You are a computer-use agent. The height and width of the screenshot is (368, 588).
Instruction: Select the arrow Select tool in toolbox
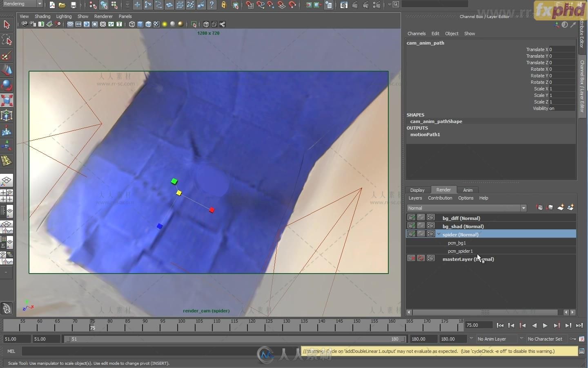tap(7, 25)
